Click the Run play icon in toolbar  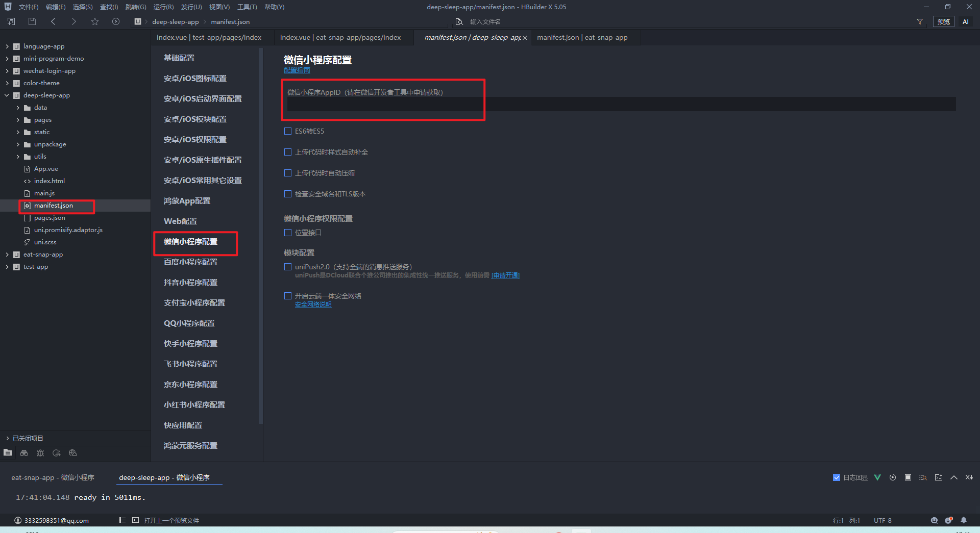click(116, 21)
